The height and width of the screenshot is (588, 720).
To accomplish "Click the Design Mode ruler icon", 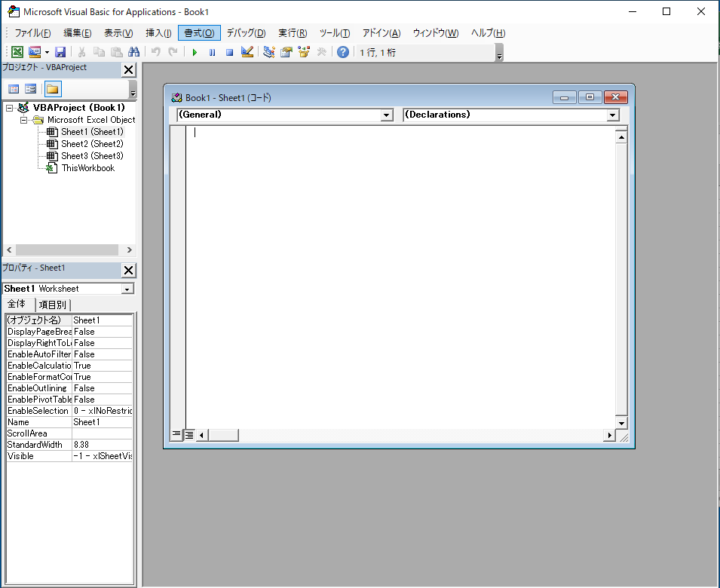I will coord(247,52).
